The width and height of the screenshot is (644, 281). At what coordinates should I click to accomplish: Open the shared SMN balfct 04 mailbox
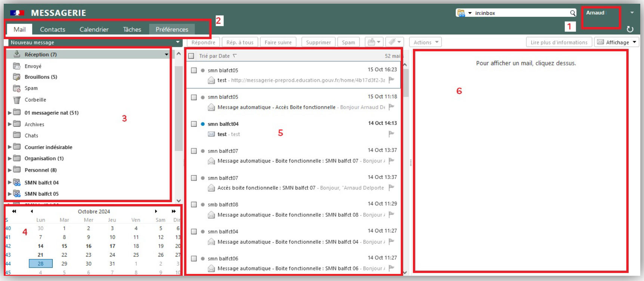point(41,183)
